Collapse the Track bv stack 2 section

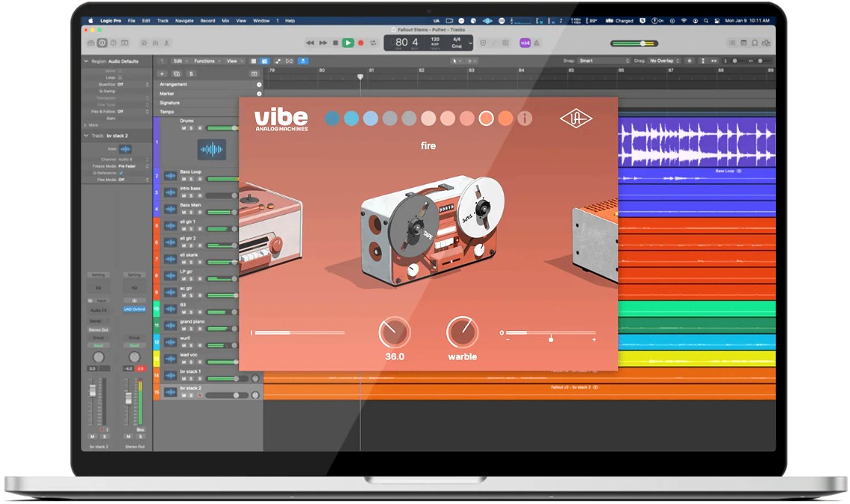86,136
